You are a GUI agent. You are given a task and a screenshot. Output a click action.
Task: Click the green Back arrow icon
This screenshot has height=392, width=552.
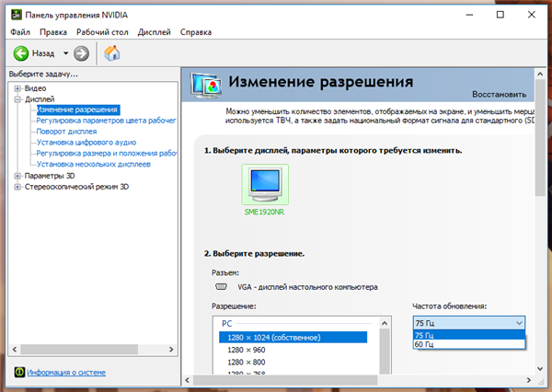[x=21, y=53]
